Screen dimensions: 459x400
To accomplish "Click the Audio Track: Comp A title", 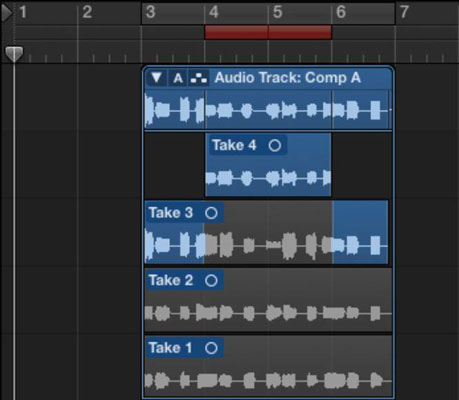I will [288, 78].
